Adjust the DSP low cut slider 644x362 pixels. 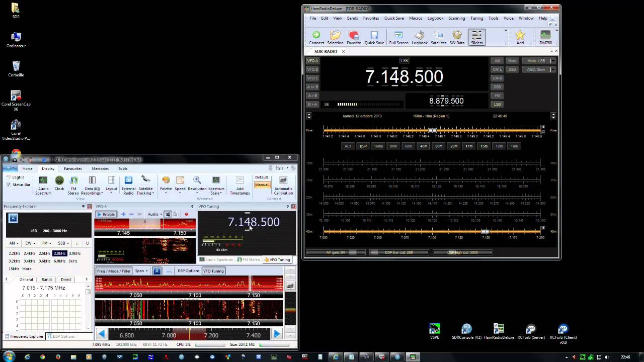(399, 252)
